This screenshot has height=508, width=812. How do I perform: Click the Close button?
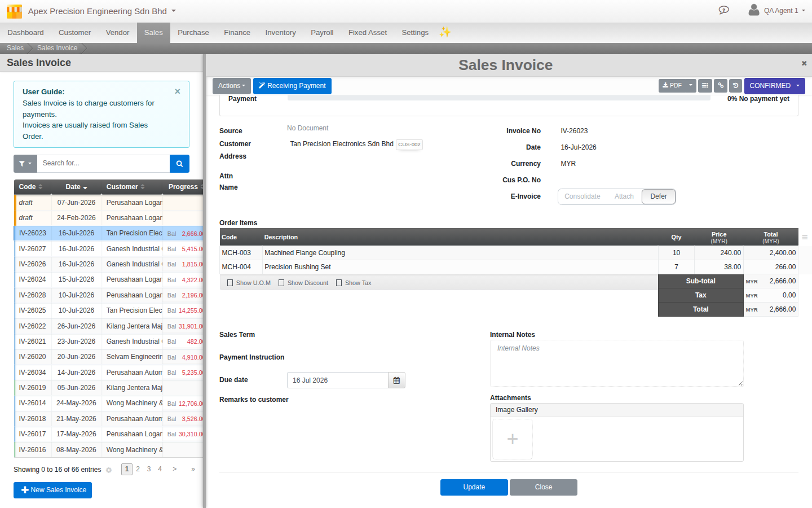tap(544, 487)
